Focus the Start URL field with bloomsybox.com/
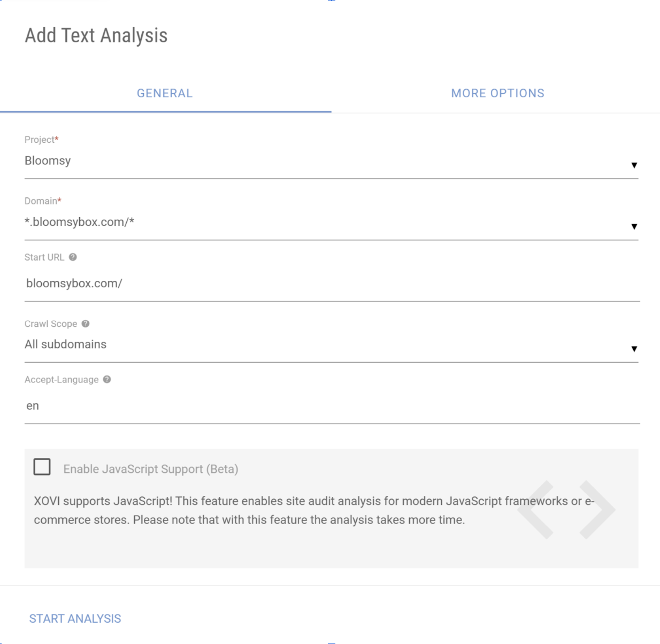660x644 pixels. (x=332, y=283)
